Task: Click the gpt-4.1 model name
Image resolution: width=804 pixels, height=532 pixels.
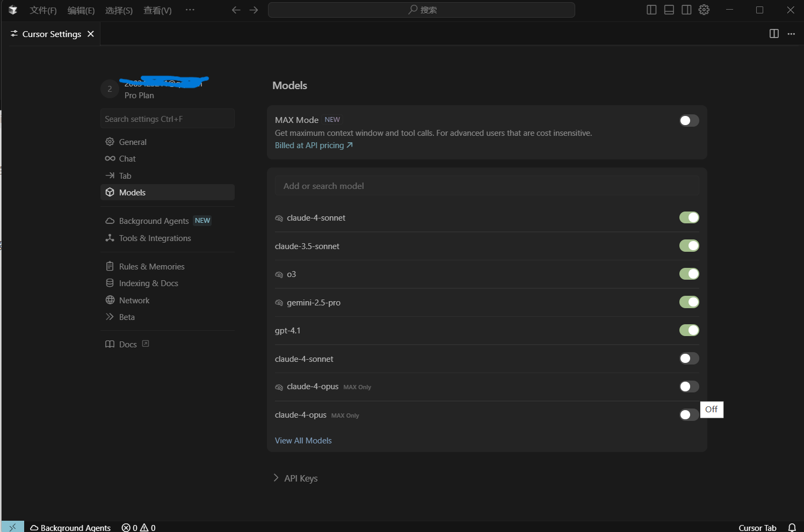Action: (x=288, y=331)
